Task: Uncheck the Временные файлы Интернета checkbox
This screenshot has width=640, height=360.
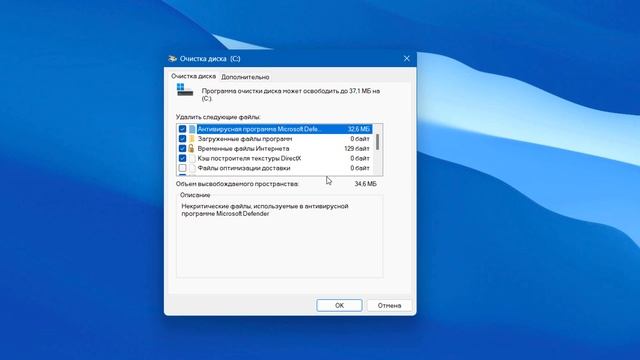Action: [182, 149]
